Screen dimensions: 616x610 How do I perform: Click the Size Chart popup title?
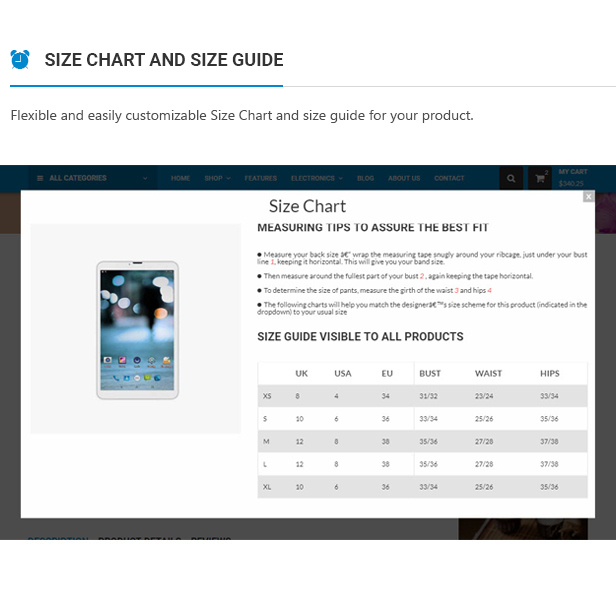(307, 207)
